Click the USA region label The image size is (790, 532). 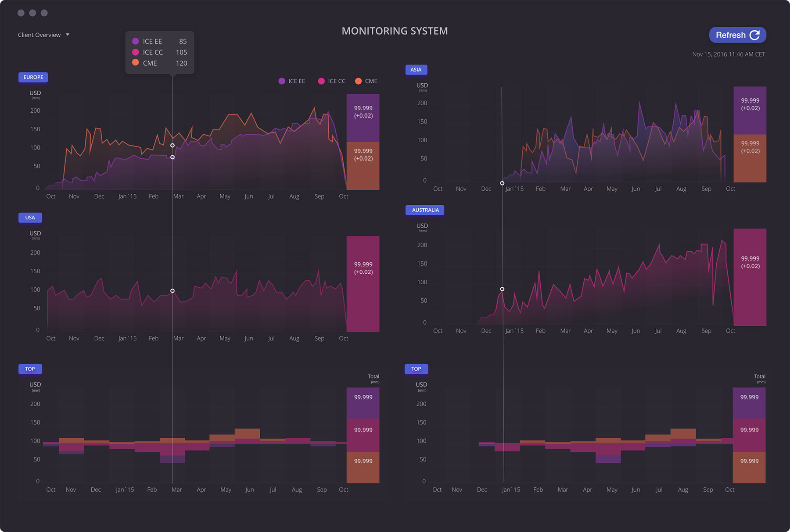pyautogui.click(x=30, y=218)
